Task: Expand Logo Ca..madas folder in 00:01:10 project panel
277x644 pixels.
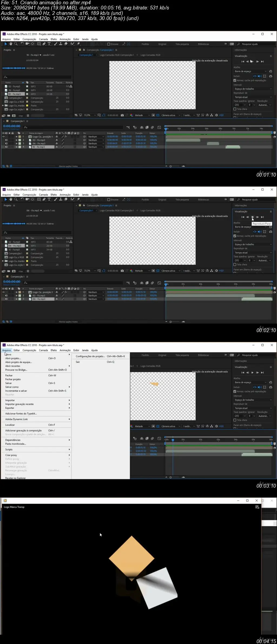Action: point(3,105)
